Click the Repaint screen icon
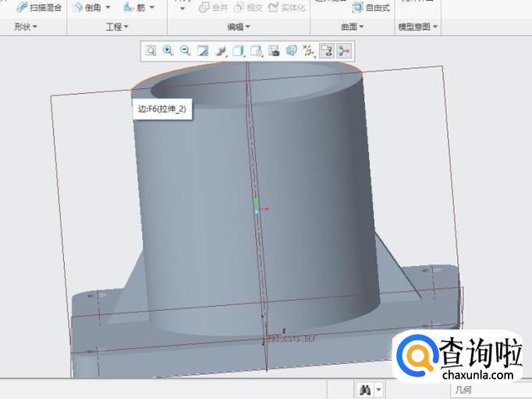 pos(203,51)
